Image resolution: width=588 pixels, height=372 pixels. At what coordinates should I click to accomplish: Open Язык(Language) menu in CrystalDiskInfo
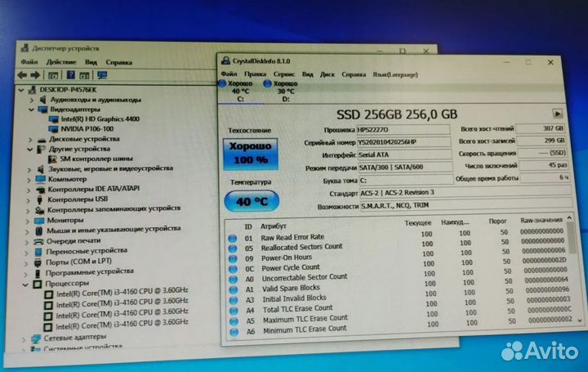point(395,74)
